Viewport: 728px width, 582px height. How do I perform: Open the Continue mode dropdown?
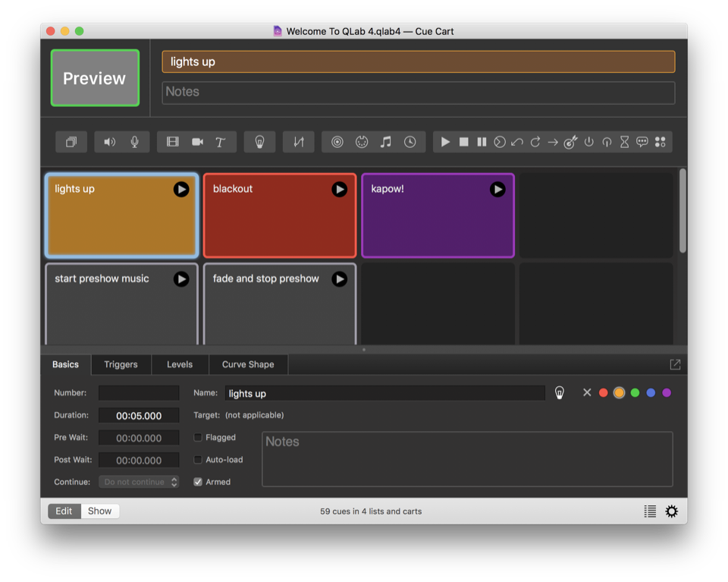(139, 482)
